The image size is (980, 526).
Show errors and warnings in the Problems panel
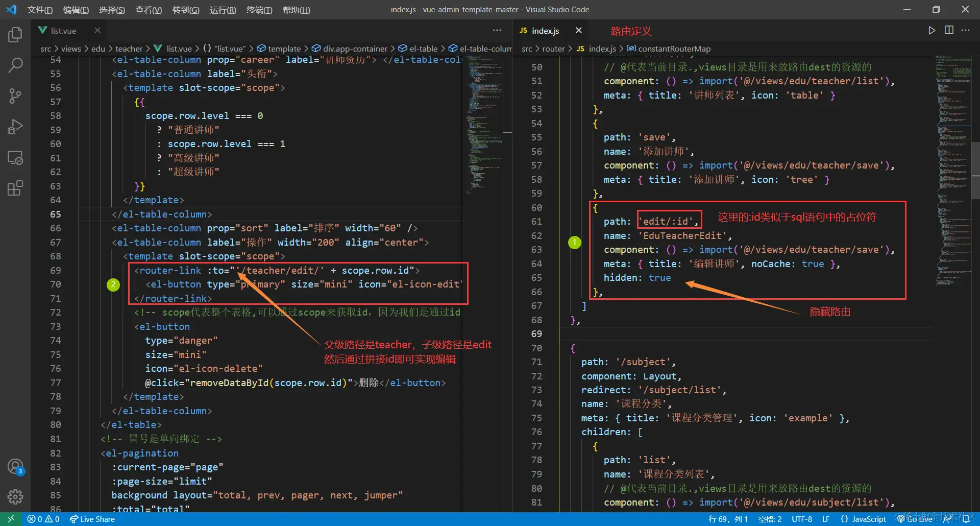coord(43,519)
